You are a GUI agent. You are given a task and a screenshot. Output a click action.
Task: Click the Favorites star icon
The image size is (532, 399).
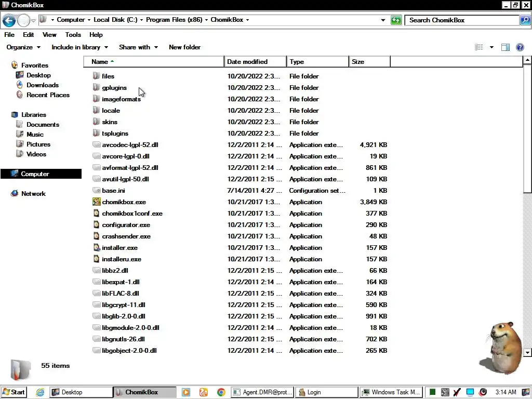pos(15,65)
